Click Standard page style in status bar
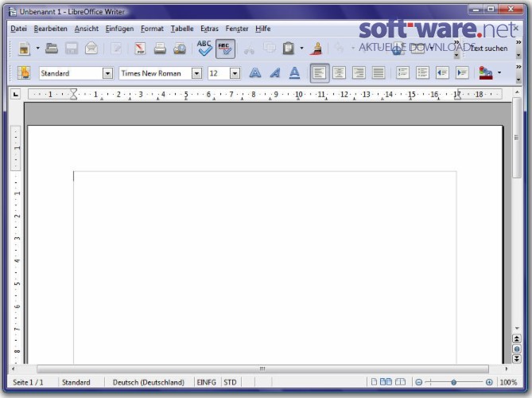Image resolution: width=532 pixels, height=398 pixels. pos(76,382)
